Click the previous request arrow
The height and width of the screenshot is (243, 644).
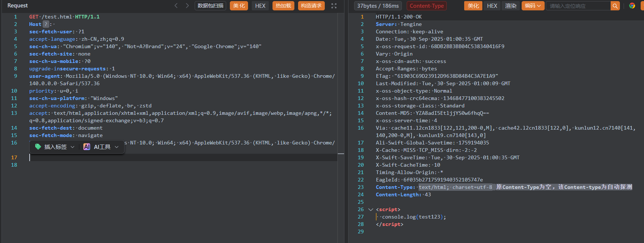[176, 6]
